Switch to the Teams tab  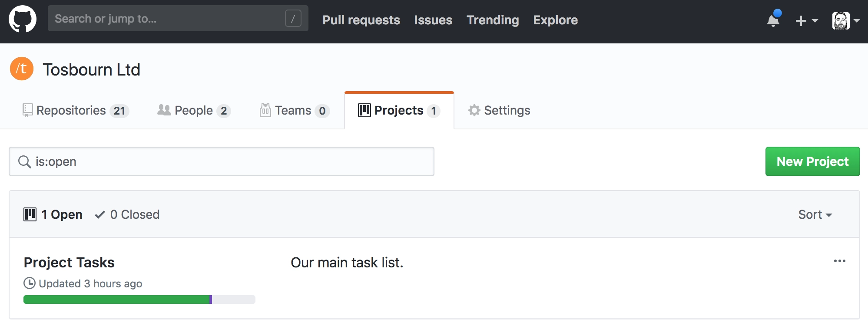pos(295,110)
